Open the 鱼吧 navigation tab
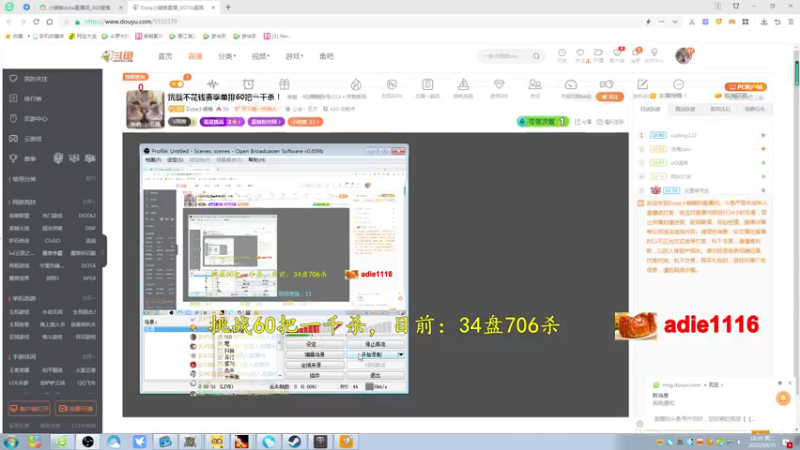The image size is (800, 450). point(327,56)
